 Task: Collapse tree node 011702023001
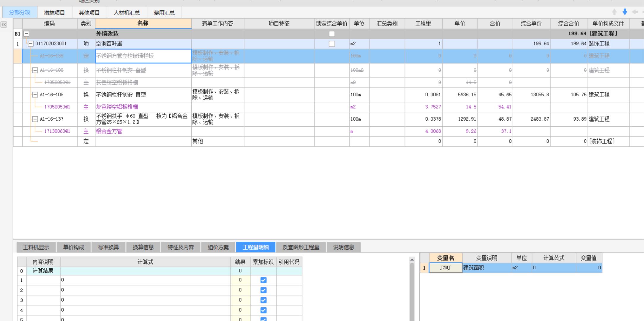[x=31, y=44]
